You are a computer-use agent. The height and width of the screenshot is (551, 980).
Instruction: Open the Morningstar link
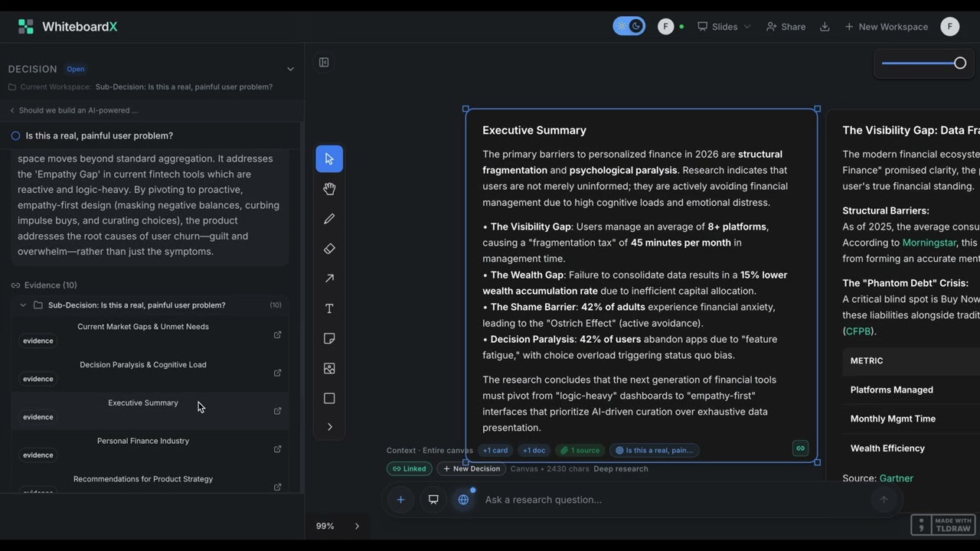coord(929,243)
